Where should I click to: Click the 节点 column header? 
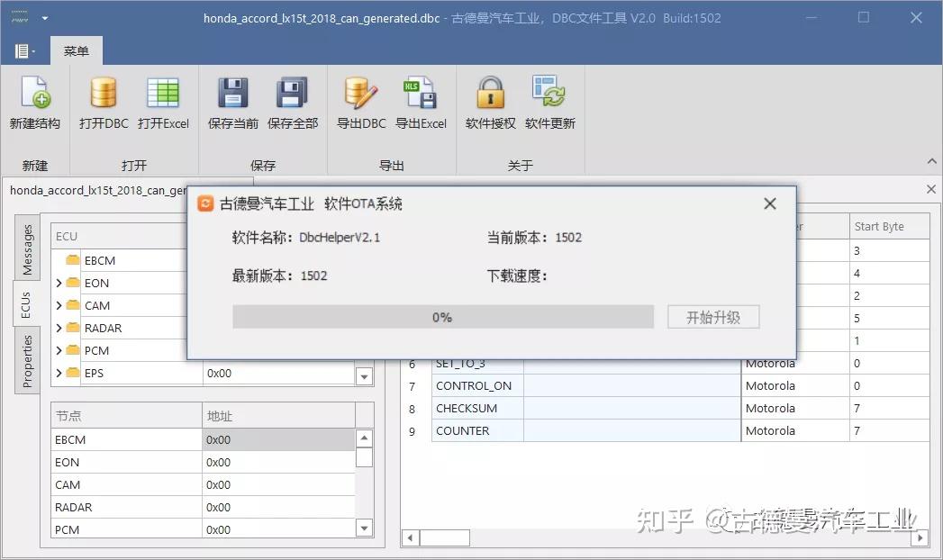[126, 416]
